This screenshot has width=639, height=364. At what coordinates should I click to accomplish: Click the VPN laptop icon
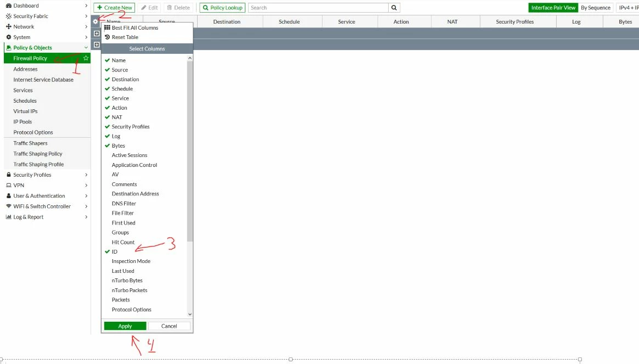pos(9,186)
